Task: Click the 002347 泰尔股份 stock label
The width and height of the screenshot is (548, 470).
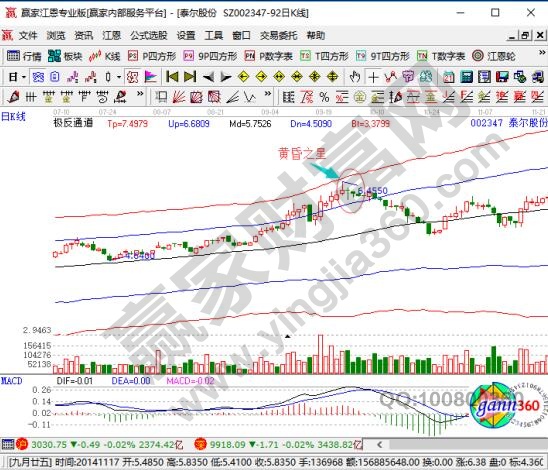Action: [x=509, y=123]
